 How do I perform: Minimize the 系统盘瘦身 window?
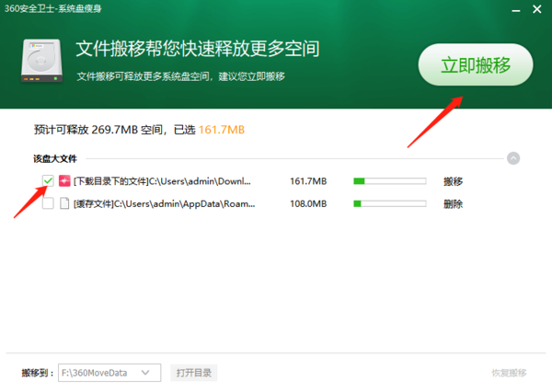(516, 10)
